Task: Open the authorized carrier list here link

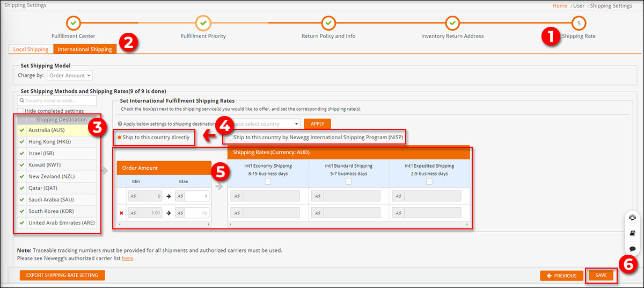Action: click(x=127, y=258)
